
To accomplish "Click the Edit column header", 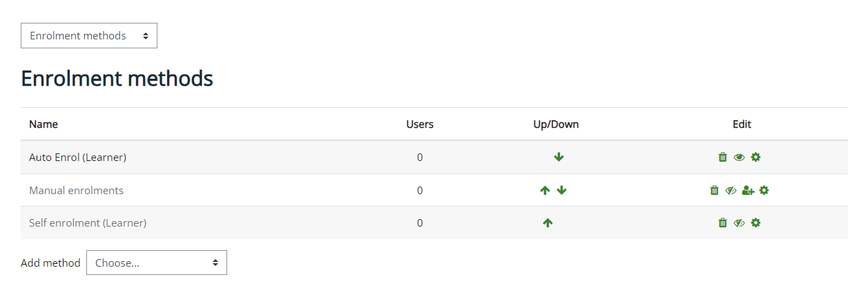I will (742, 124).
